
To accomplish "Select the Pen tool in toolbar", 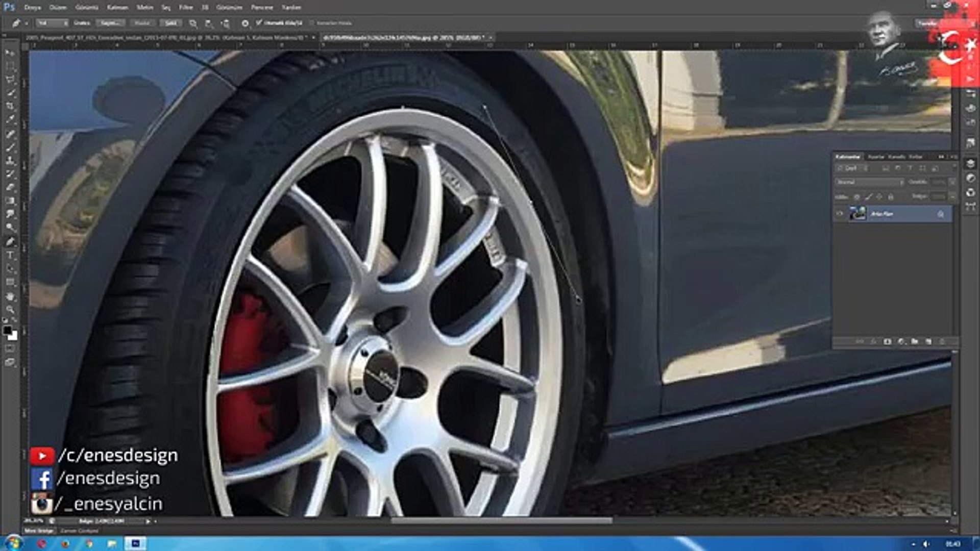I will pyautogui.click(x=10, y=241).
